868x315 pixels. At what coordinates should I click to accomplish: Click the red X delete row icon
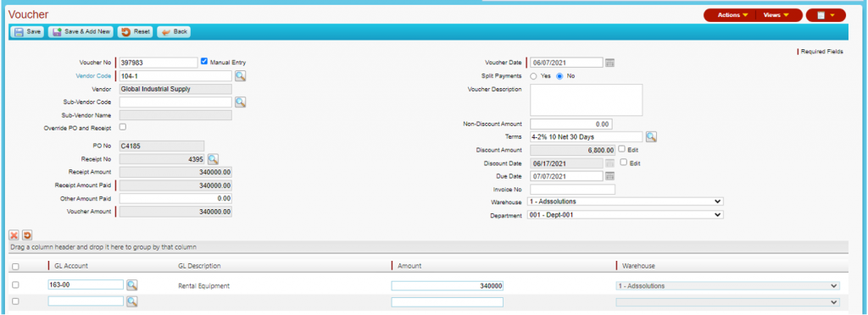(14, 235)
